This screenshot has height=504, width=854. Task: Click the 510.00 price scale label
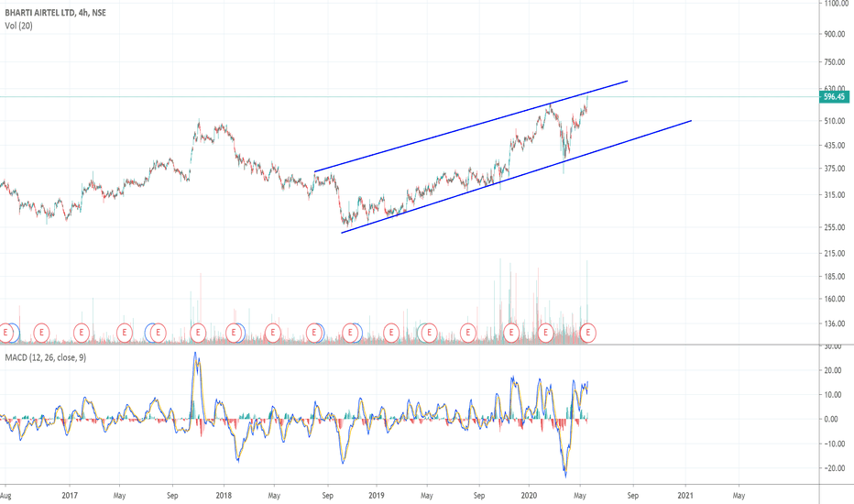tap(835, 121)
